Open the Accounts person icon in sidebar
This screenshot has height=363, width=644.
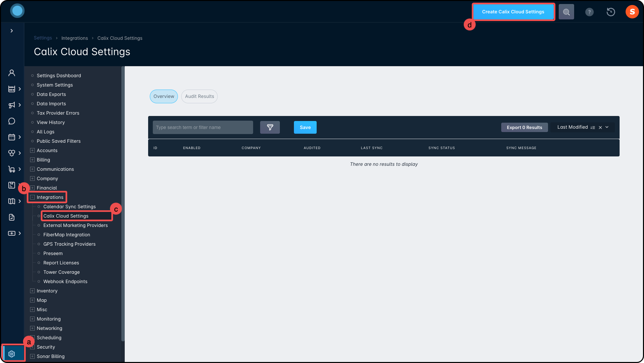12,73
